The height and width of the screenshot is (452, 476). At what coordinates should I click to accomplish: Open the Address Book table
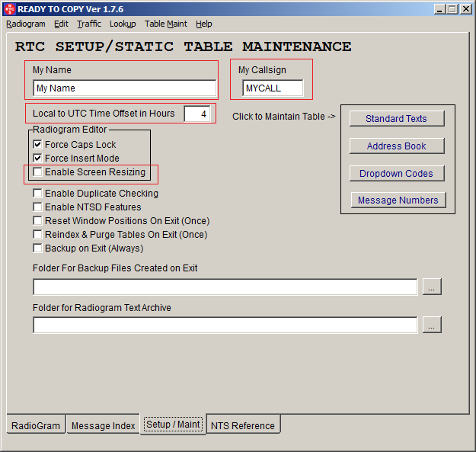point(397,146)
